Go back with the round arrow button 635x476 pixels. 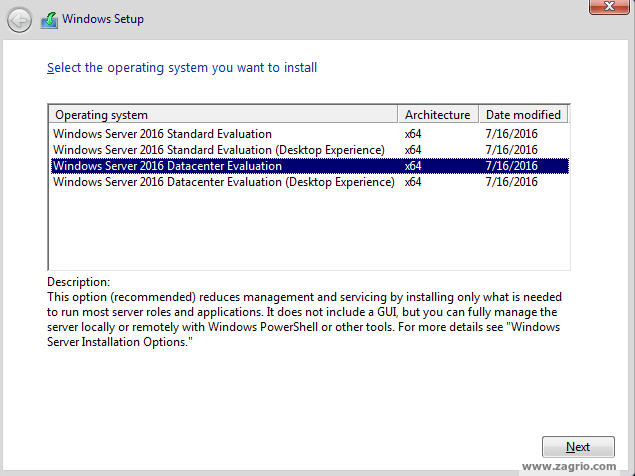pos(19,20)
